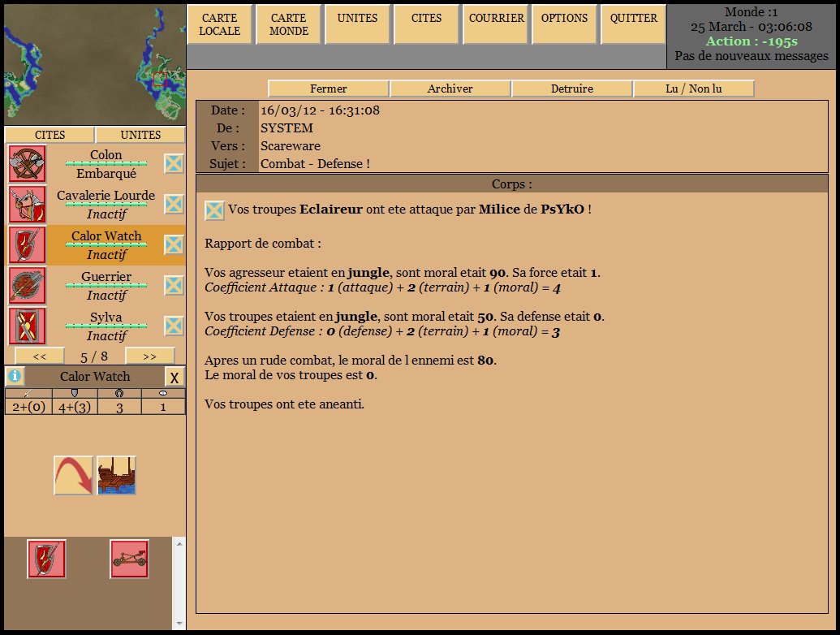This screenshot has height=635, width=840.
Task: Click the scrollbar down arrow in bottom panel
Action: pos(179,624)
